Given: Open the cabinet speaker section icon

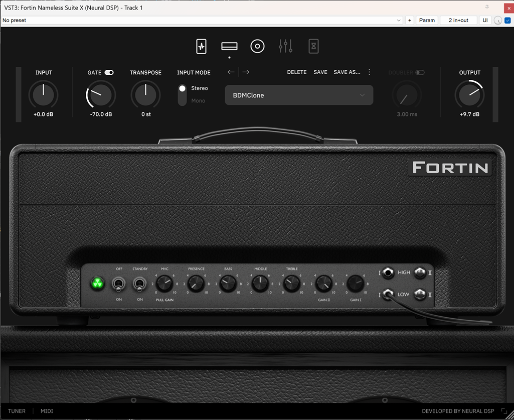Looking at the screenshot, I should 257,46.
